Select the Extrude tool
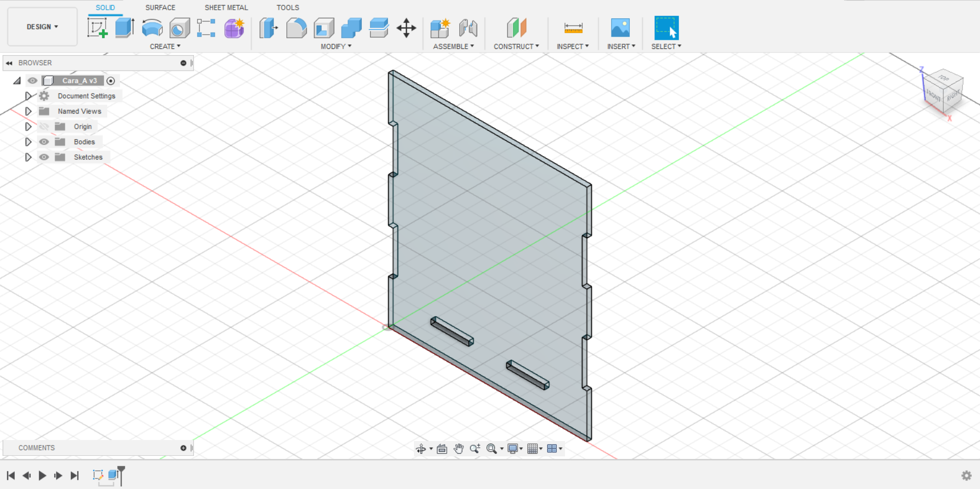Viewport: 980px width, 489px height. (x=125, y=28)
